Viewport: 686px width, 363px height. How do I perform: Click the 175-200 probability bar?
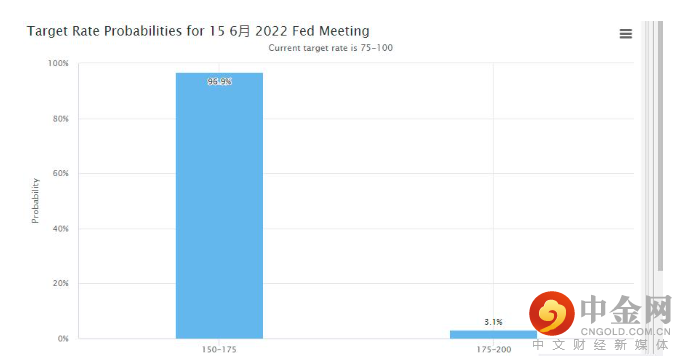493,335
